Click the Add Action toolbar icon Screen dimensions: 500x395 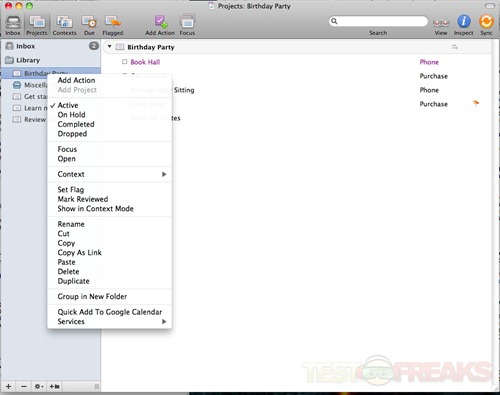pyautogui.click(x=160, y=25)
